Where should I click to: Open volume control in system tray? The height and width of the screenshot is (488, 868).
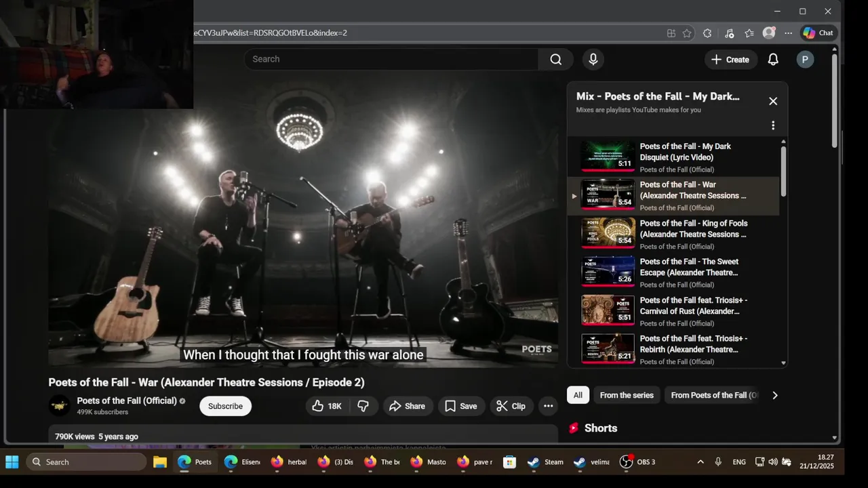(773, 462)
